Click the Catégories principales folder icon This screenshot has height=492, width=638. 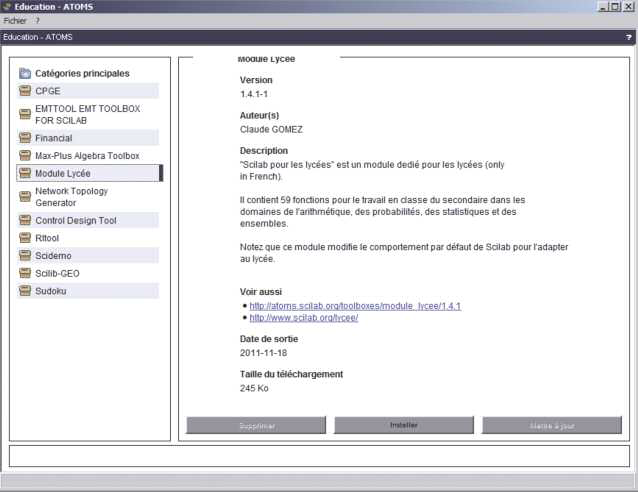pyautogui.click(x=25, y=73)
